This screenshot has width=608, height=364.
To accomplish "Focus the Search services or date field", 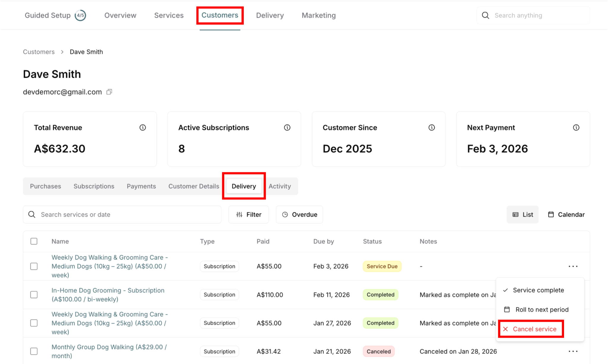I will (x=128, y=214).
